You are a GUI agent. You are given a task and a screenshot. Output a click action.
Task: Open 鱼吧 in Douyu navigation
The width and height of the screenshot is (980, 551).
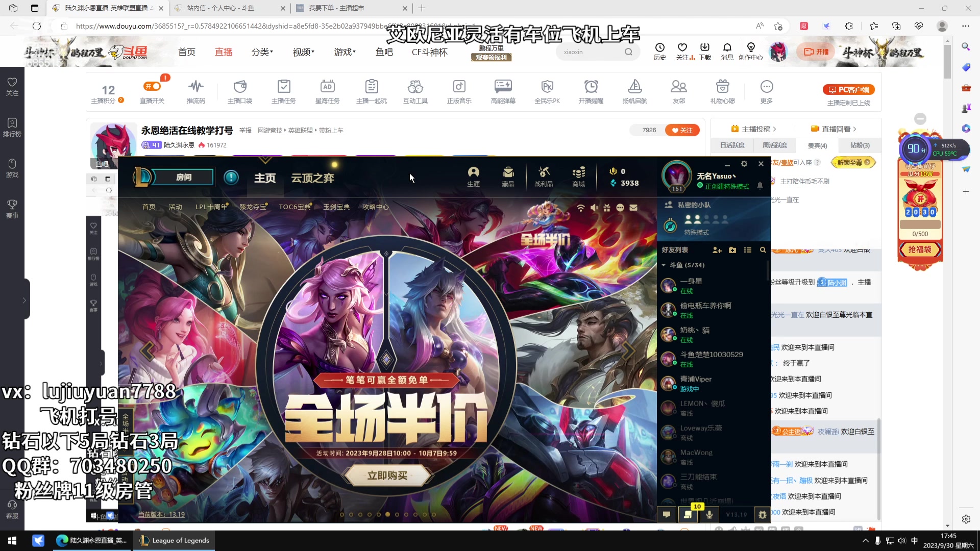384,52
